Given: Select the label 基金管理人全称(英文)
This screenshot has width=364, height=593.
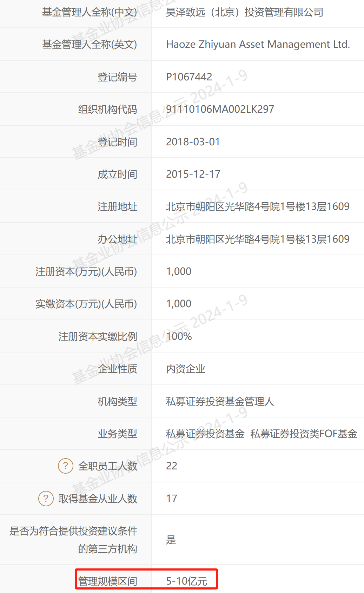Looking at the screenshot, I should [x=90, y=45].
